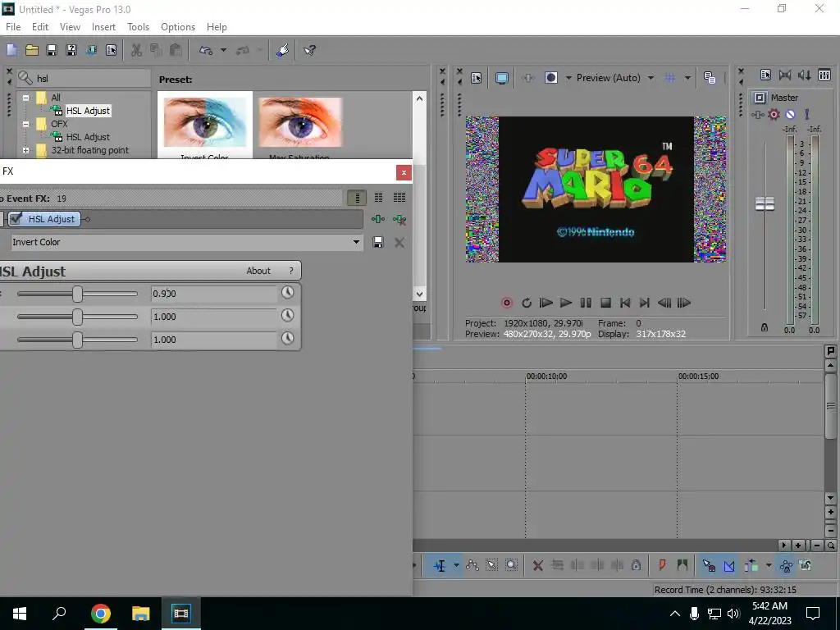Open Project Video Properties in preview toolbar

pos(477,78)
